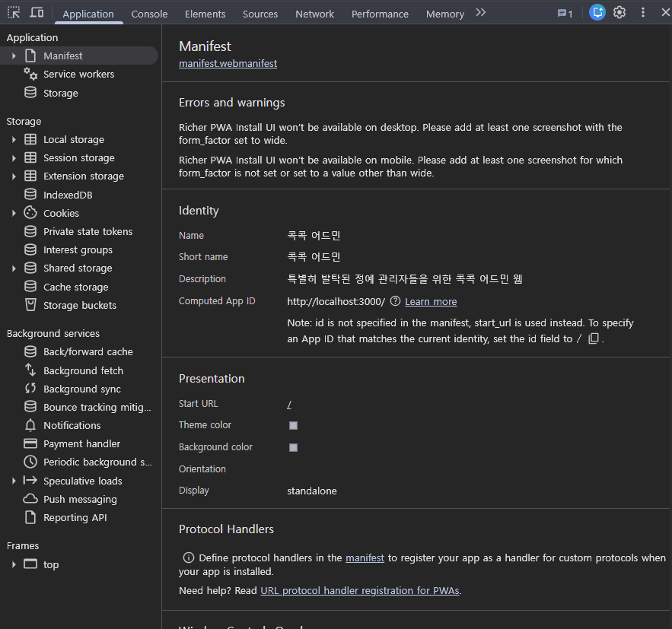Click the Payment handler card icon
Screen dimensions: 672x629
[30, 443]
